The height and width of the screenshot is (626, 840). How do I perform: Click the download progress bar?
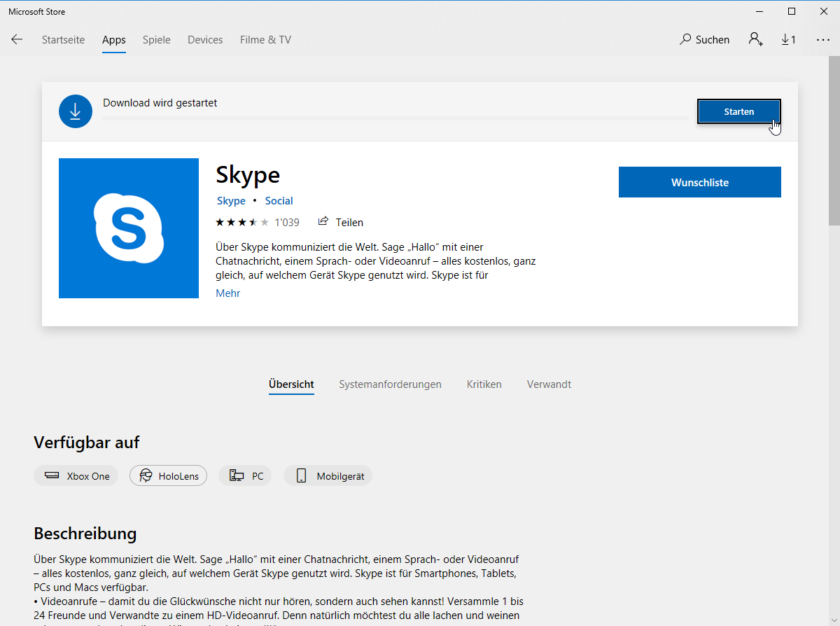pos(395,118)
